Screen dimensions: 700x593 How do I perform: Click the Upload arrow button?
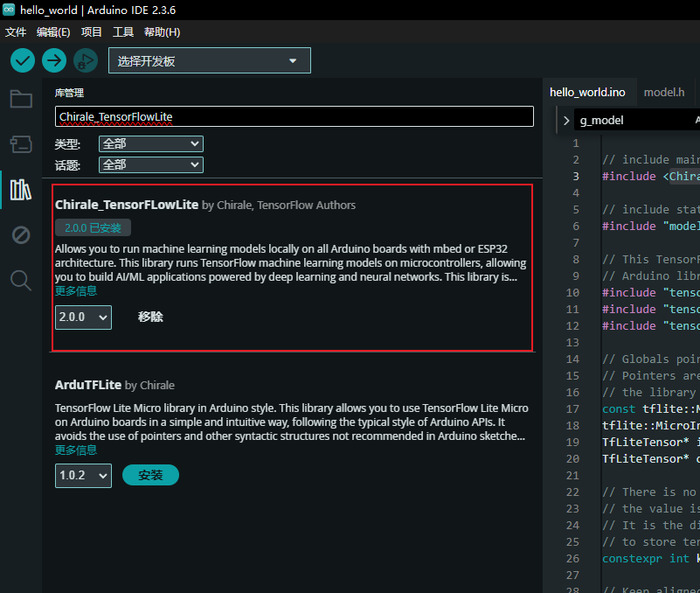(x=54, y=60)
